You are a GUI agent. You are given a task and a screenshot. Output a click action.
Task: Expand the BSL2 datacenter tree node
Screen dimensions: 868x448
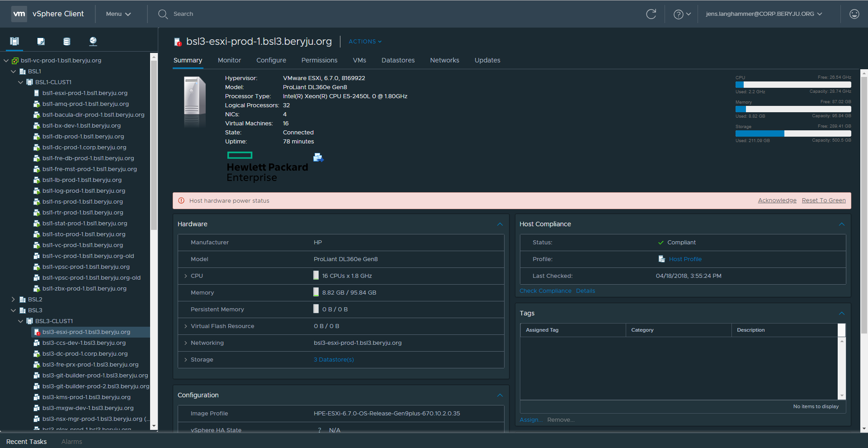point(13,300)
